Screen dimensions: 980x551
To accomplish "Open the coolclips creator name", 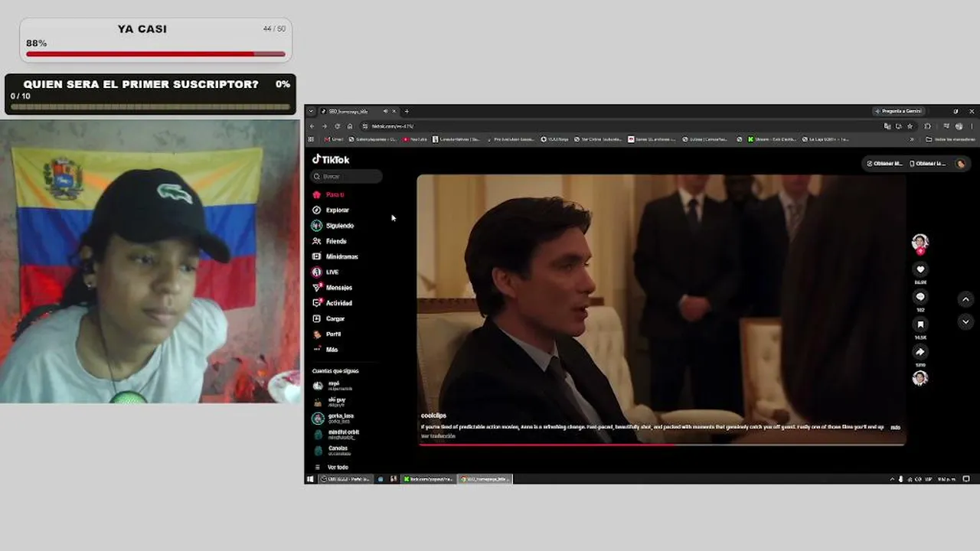I will point(433,416).
